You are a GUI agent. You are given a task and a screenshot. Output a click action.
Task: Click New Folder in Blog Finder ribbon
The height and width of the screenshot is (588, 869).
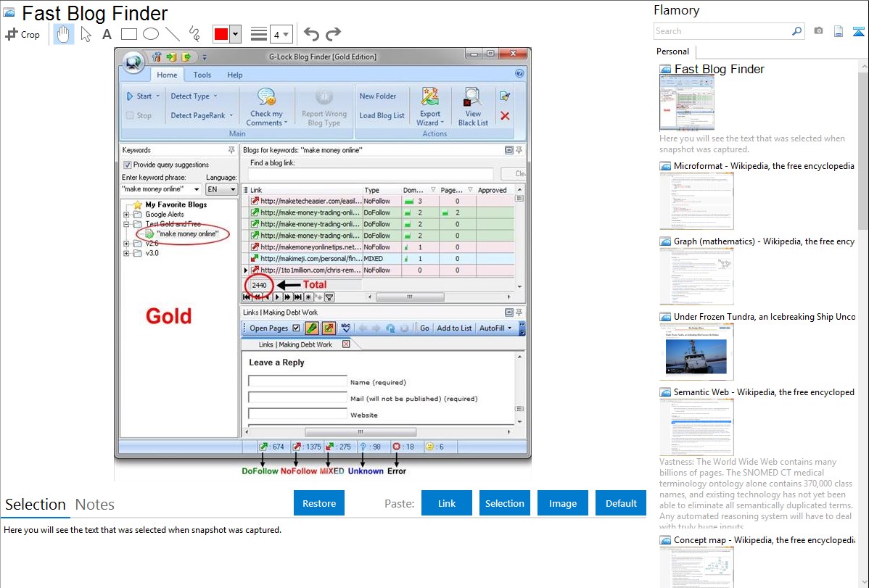coord(377,96)
